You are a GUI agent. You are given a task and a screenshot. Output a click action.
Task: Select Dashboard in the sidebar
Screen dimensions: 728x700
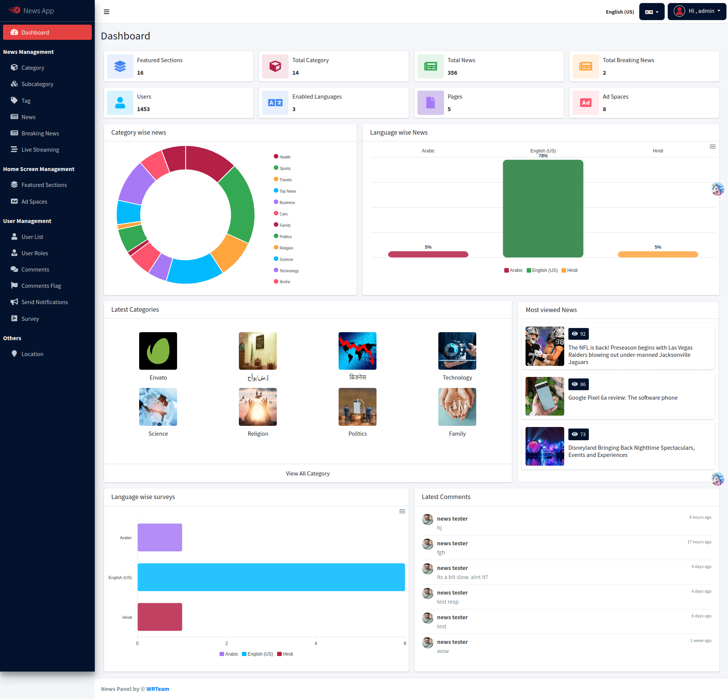pos(47,33)
